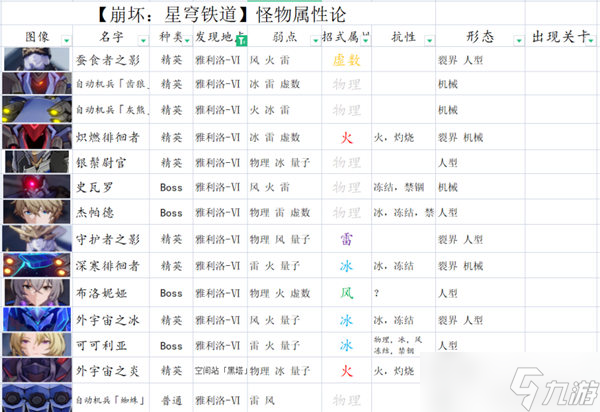Click the Boss type cell for 杰帕德
This screenshot has height=412, width=600.
coord(171,213)
